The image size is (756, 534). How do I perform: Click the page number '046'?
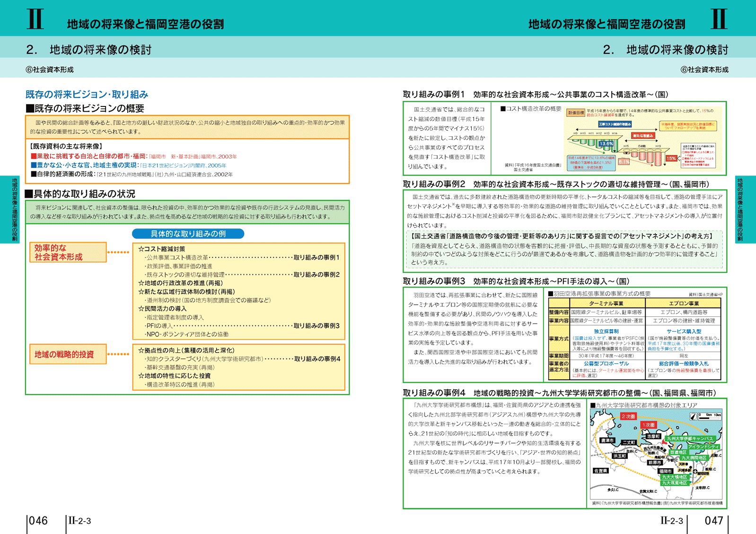(x=38, y=521)
